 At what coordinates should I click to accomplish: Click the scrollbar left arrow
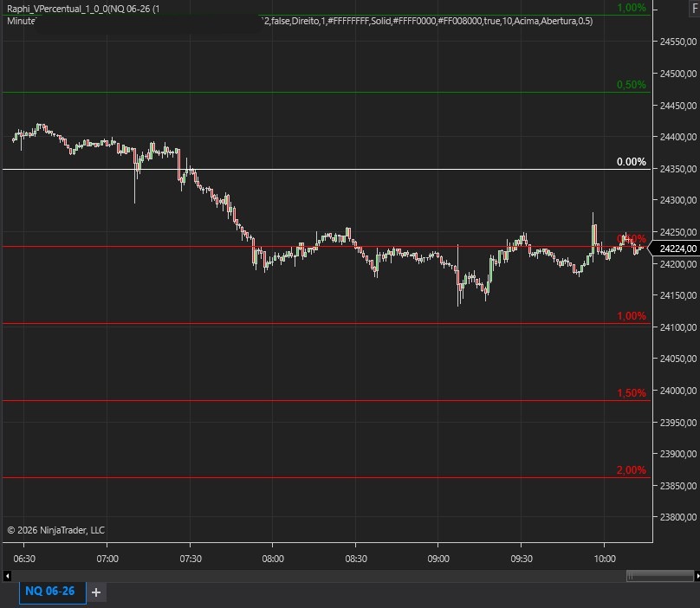tap(7, 575)
